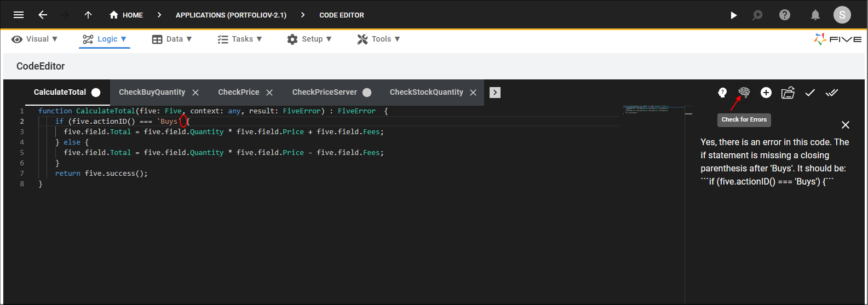The height and width of the screenshot is (305, 868).
Task: Click line number 5 in gutter
Action: click(x=22, y=152)
